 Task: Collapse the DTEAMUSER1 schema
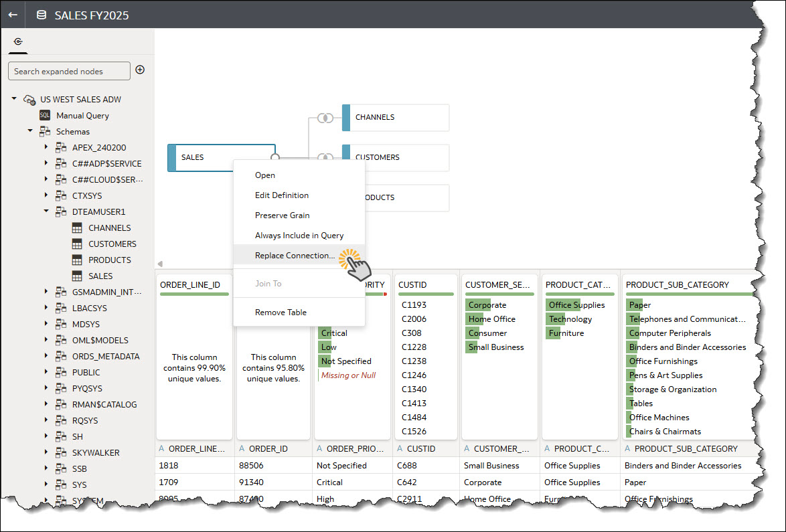pyautogui.click(x=46, y=211)
